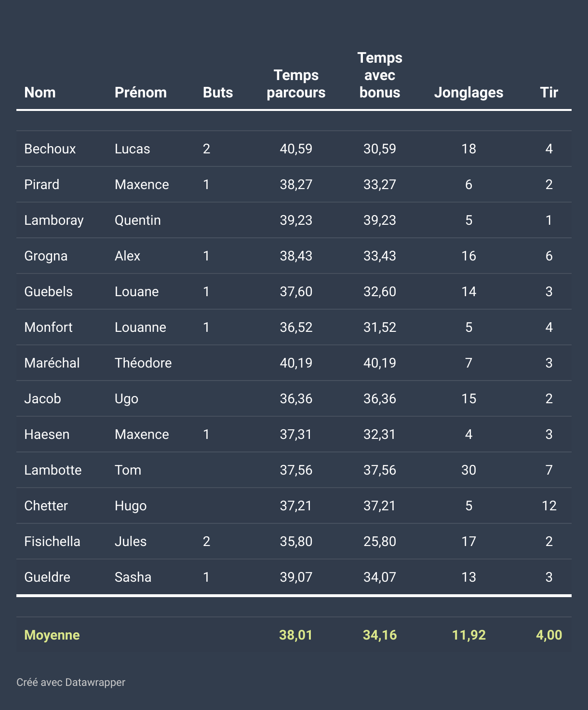This screenshot has width=588, height=710.
Task: Click Théodore in the Prénom column
Action: tap(143, 363)
